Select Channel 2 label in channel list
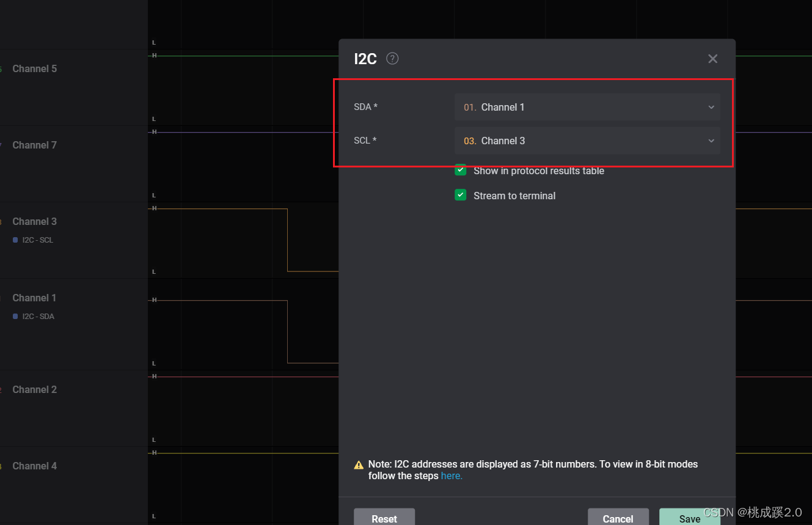This screenshot has height=525, width=812. coord(35,389)
